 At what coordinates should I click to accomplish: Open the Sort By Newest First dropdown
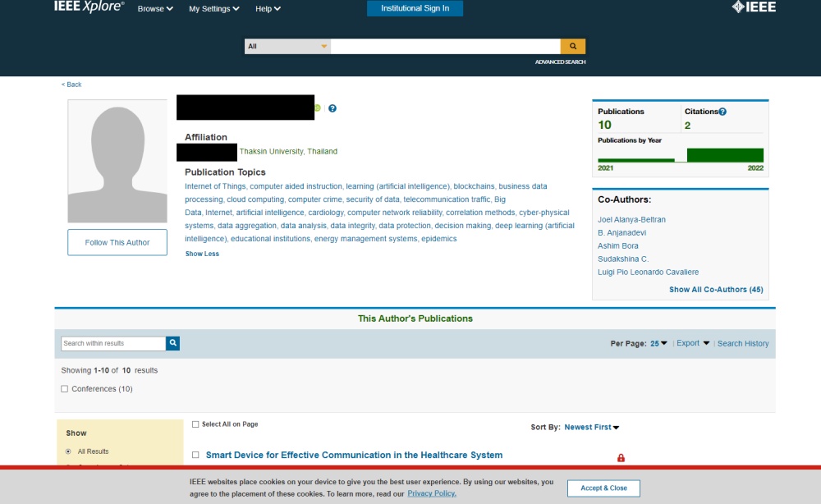(x=591, y=427)
